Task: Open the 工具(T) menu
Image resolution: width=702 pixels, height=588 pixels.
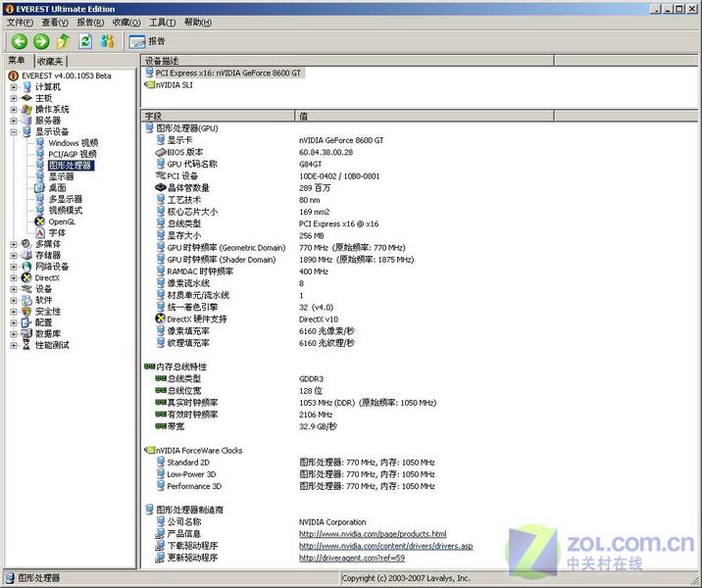Action: click(x=162, y=22)
